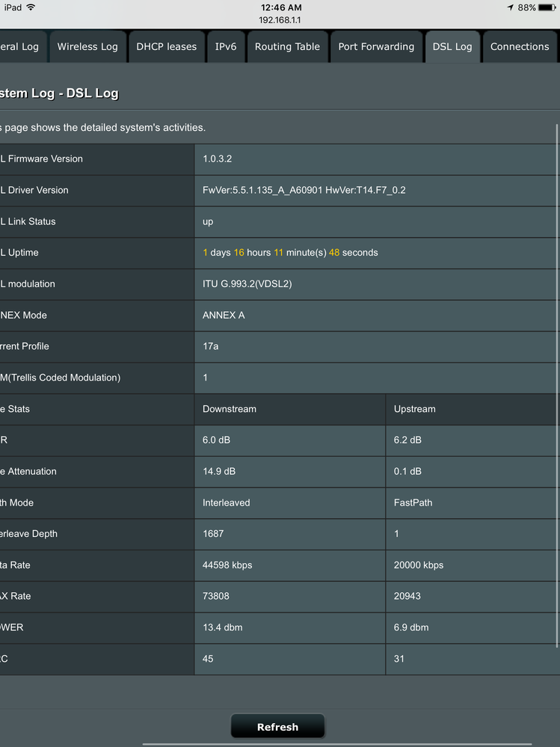The width and height of the screenshot is (560, 747).
Task: Tap the 192.168.1.1 address bar
Action: [x=280, y=20]
